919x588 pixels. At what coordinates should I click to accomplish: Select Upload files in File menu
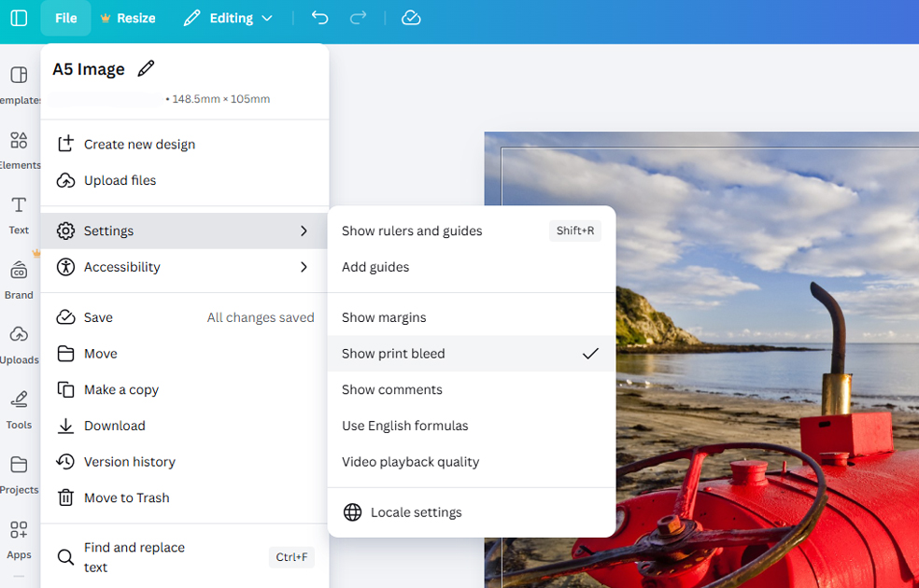[x=185, y=180]
